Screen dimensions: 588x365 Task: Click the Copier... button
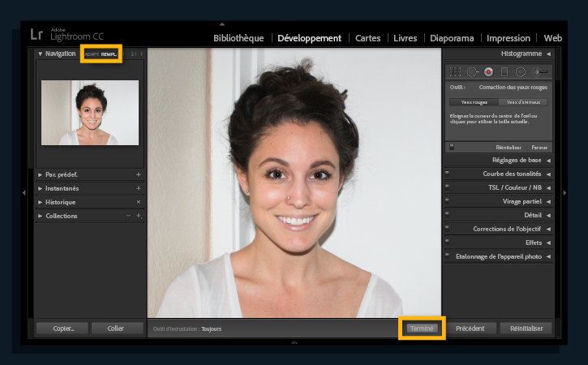click(62, 328)
